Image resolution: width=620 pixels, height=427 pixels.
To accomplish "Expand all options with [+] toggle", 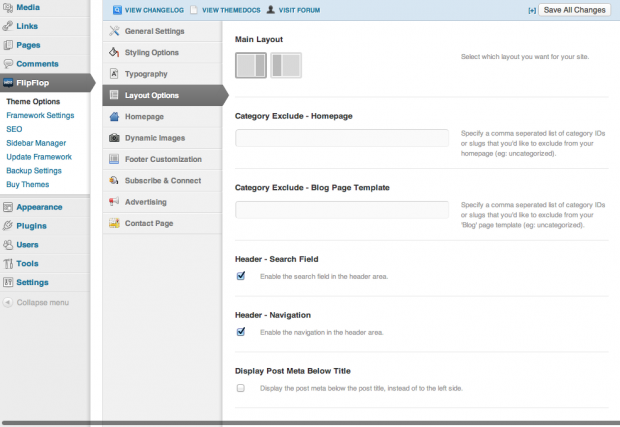I will (x=532, y=11).
